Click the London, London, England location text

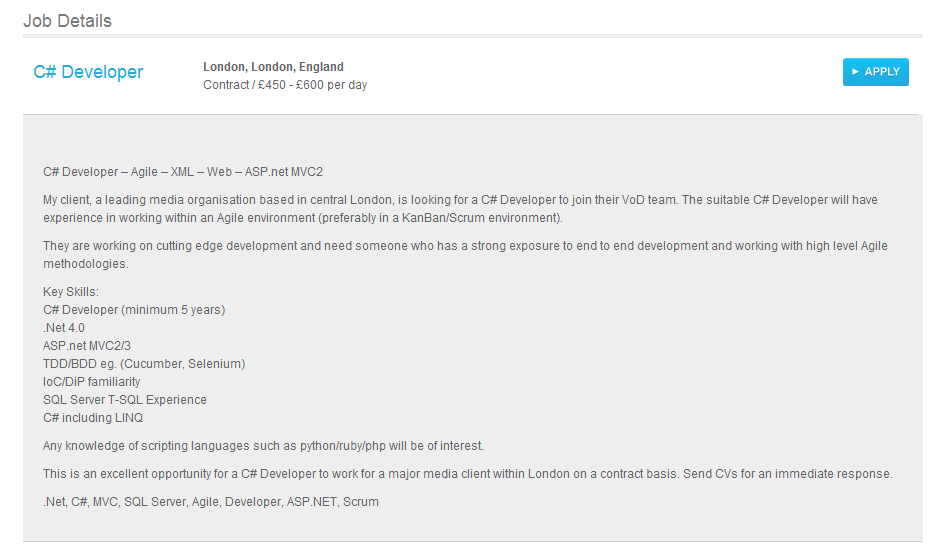273,66
